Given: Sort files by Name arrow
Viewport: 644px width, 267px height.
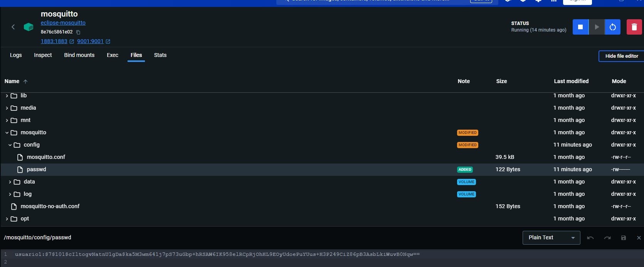Looking at the screenshot, I should (x=25, y=82).
